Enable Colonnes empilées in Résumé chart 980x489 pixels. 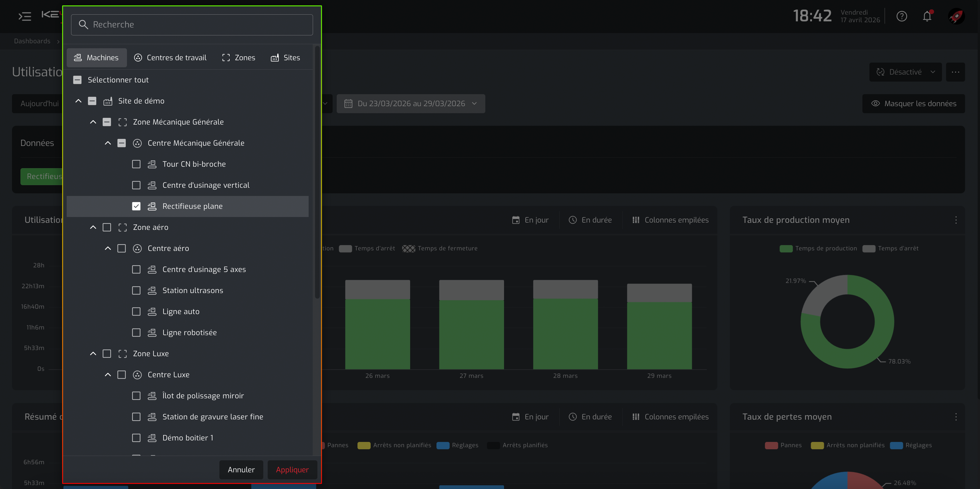pyautogui.click(x=670, y=417)
